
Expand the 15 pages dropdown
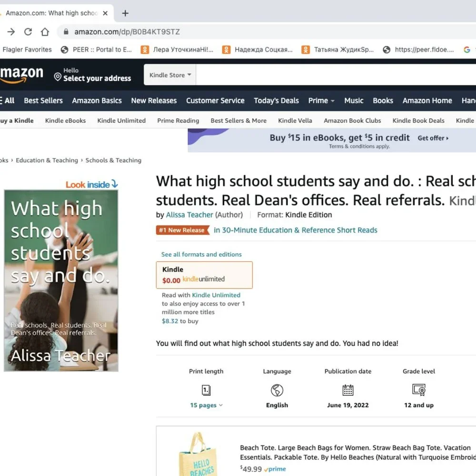(206, 405)
